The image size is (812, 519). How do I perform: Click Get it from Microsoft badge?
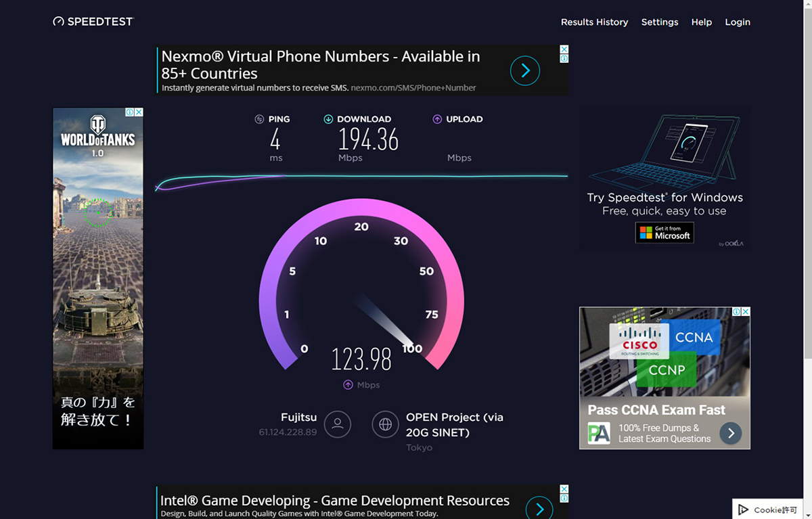664,233
